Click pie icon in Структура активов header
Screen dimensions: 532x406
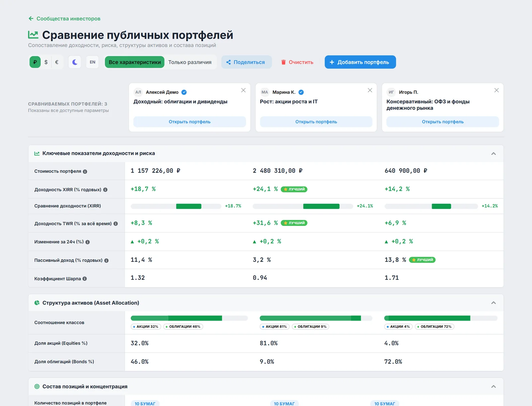click(x=37, y=303)
